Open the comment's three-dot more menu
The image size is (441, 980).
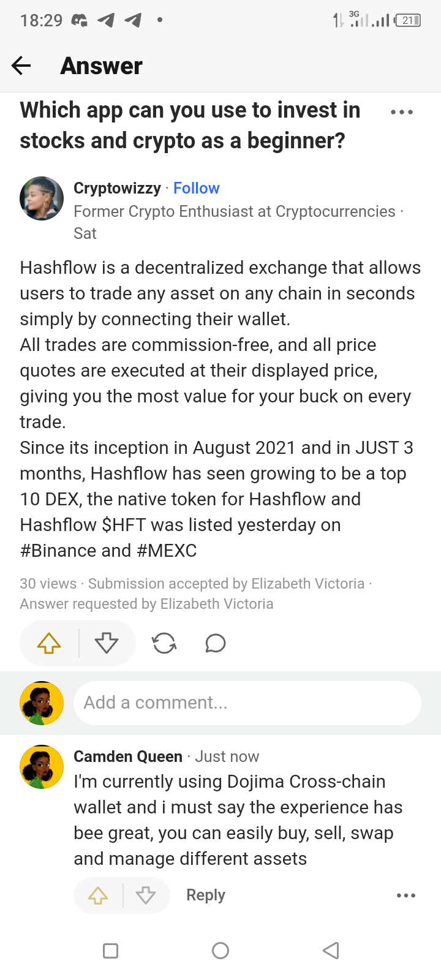(x=406, y=895)
